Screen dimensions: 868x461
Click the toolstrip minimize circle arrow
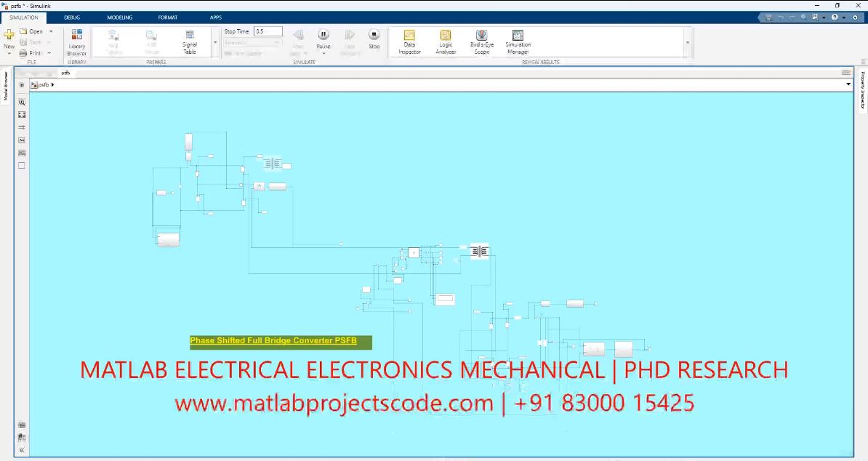(x=855, y=17)
